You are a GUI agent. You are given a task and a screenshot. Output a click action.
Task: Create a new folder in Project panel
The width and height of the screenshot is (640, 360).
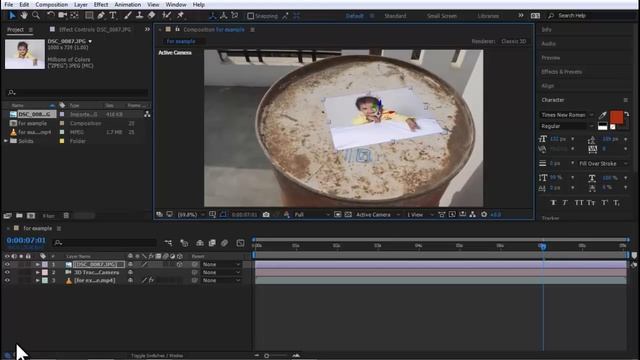pyautogui.click(x=19, y=216)
